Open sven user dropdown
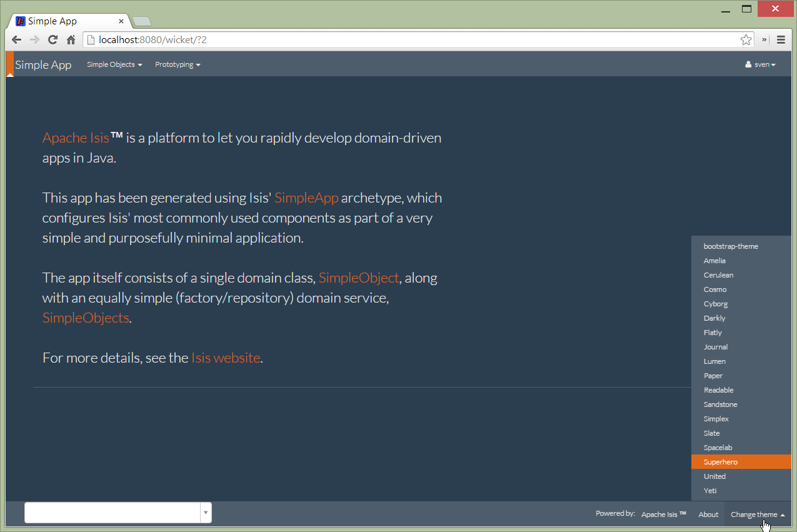The height and width of the screenshot is (532, 797). [761, 64]
